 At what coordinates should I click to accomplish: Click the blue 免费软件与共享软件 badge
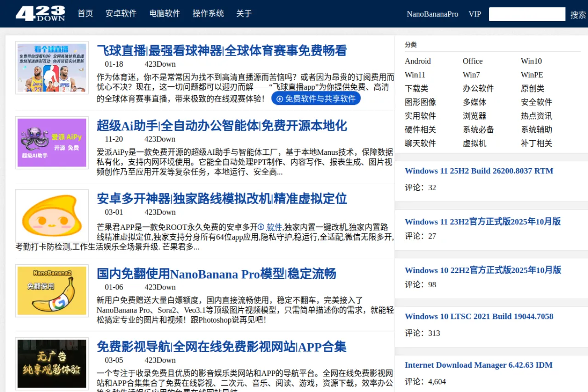pos(316,99)
